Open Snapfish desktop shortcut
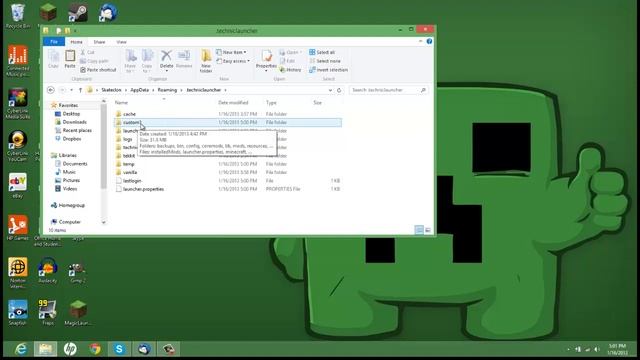Screen dimensions: 640x360 click(x=18, y=312)
